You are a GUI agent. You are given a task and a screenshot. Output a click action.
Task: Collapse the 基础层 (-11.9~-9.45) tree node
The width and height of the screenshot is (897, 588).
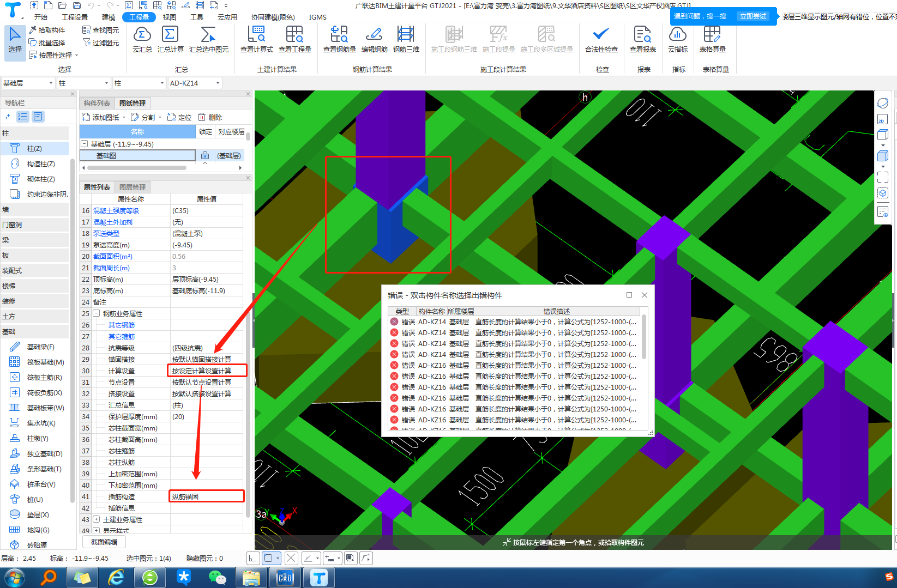pos(85,144)
